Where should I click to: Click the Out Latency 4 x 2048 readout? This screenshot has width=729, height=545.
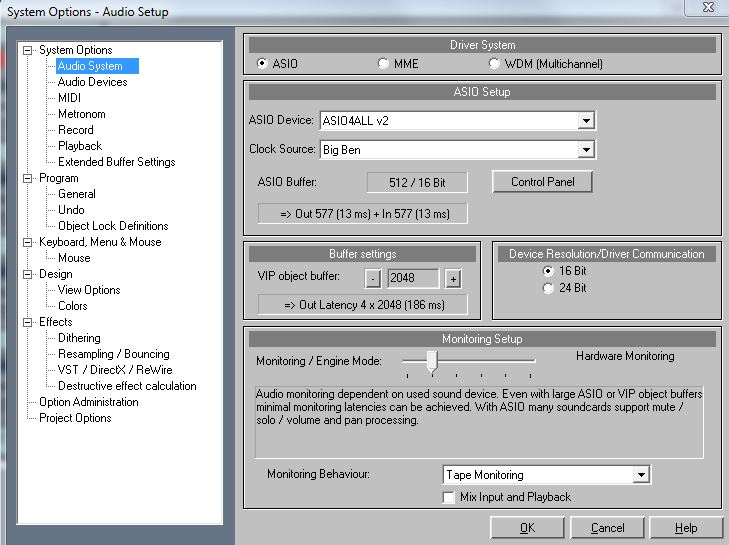tap(363, 305)
